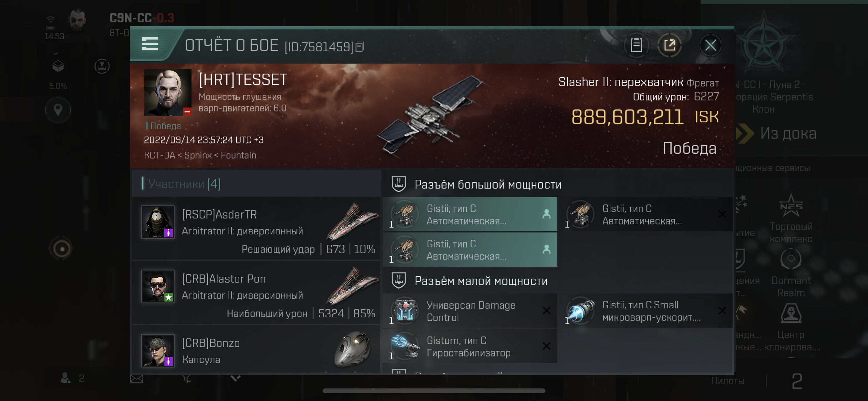Screen dimensions: 868x401
Task: Share the battle report externally
Action: [x=669, y=45]
